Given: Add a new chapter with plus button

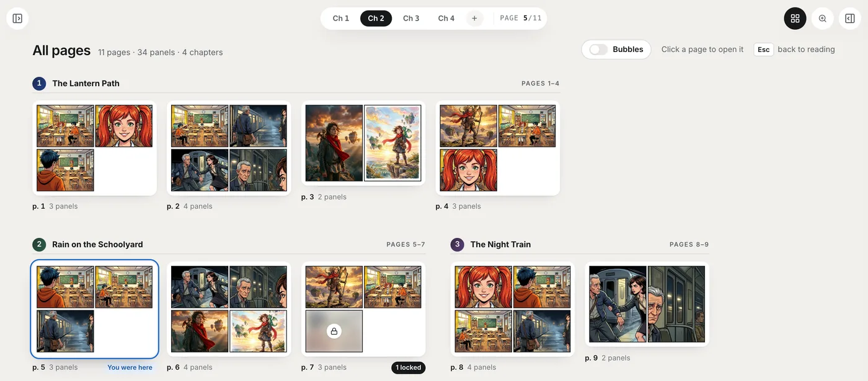Looking at the screenshot, I should [474, 19].
